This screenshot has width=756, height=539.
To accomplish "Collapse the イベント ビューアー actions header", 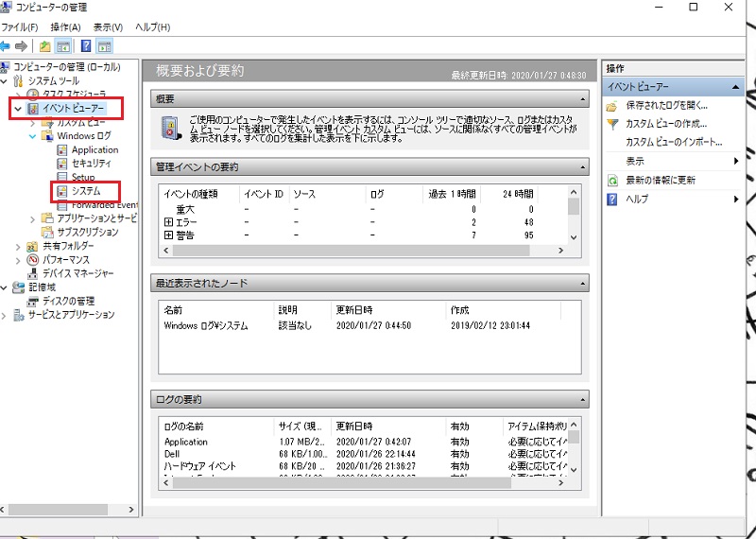I will tap(735, 87).
